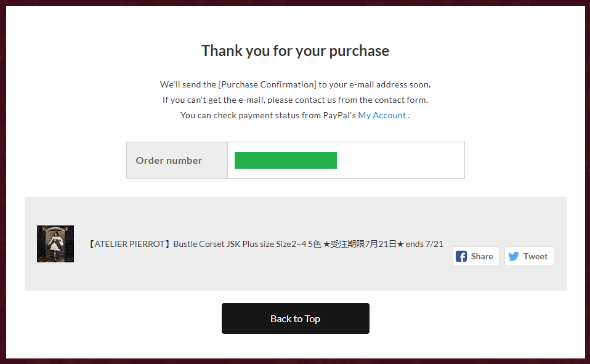Click the 'check payment status' PayPal text
This screenshot has height=364, width=590.
[268, 115]
